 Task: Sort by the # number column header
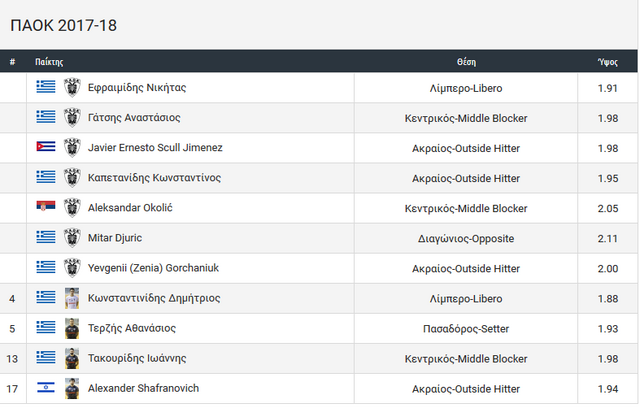[12, 62]
